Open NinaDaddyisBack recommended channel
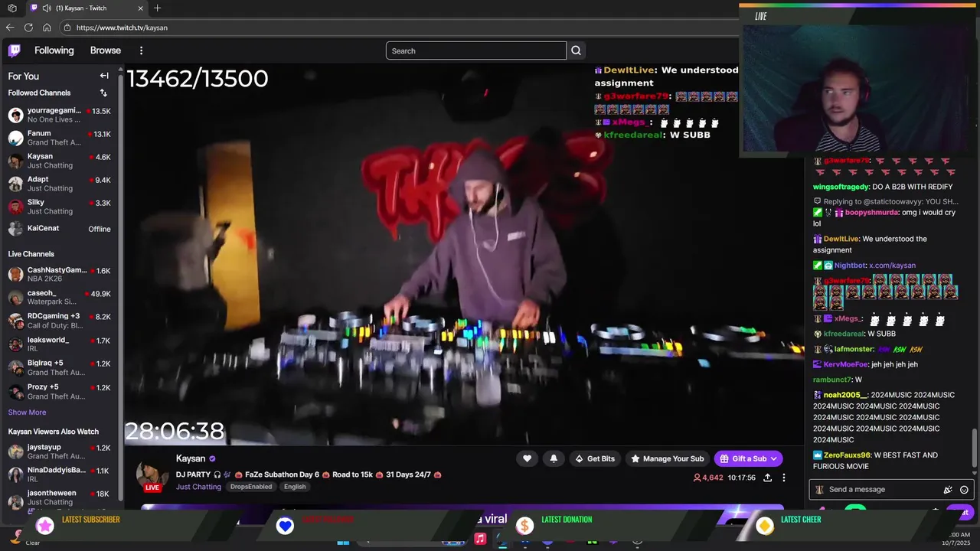The height and width of the screenshot is (551, 980). [x=60, y=474]
